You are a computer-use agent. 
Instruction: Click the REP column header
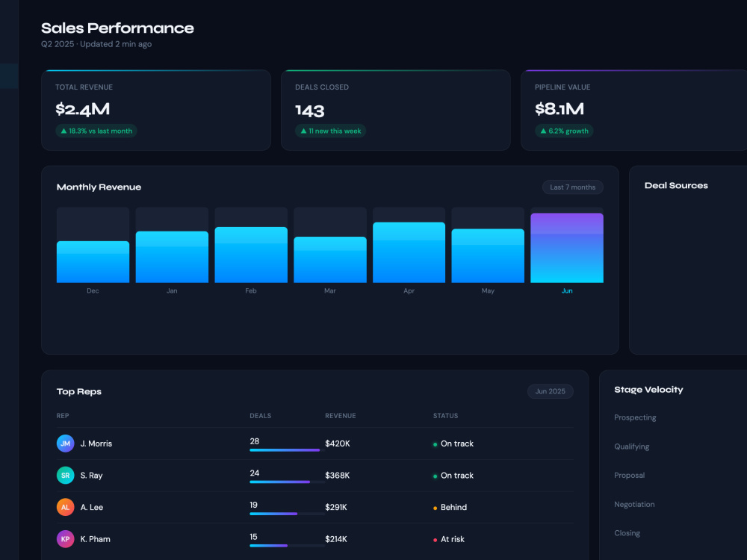pos(63,416)
